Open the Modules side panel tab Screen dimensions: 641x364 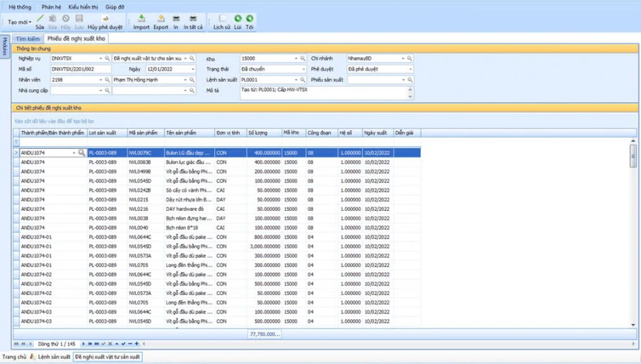4,46
